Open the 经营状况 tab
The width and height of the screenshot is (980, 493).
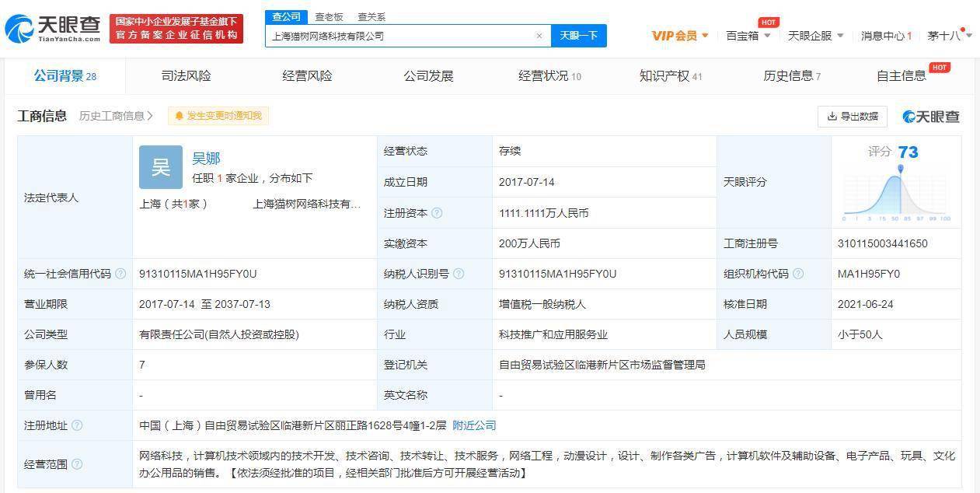[549, 75]
